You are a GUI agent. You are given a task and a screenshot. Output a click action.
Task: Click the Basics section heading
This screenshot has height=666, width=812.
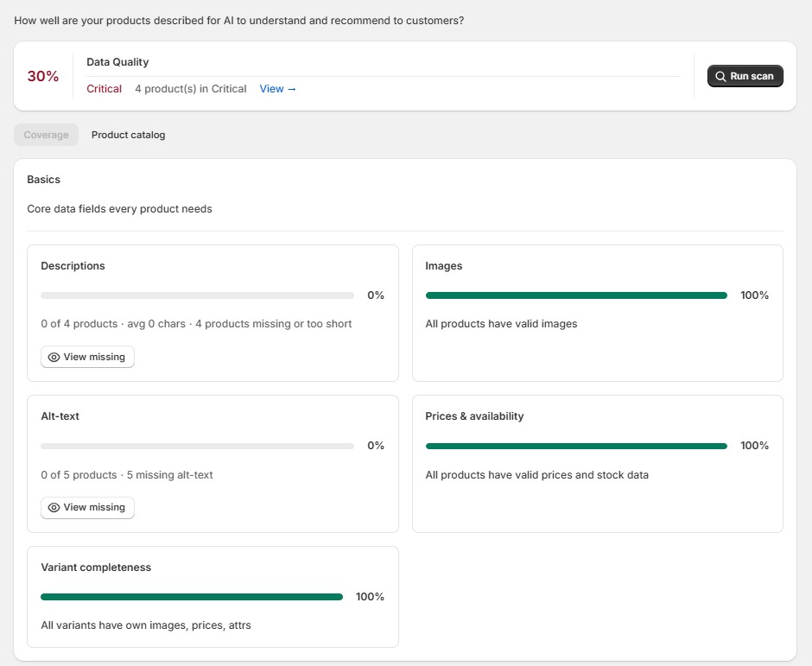(x=43, y=179)
